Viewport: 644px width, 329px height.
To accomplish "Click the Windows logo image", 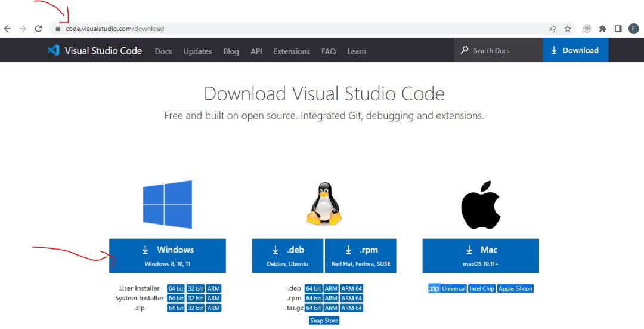I will (168, 204).
